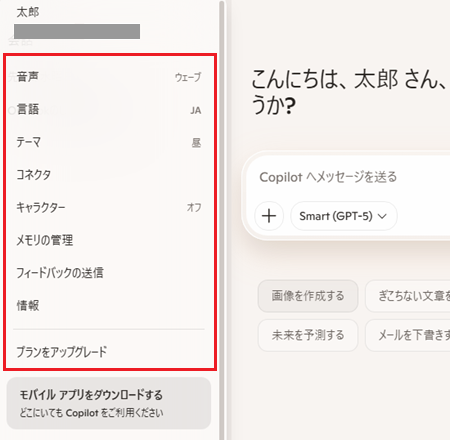This screenshot has width=450, height=440.
Task: Open the テーマ theme setting
Action: click(109, 142)
